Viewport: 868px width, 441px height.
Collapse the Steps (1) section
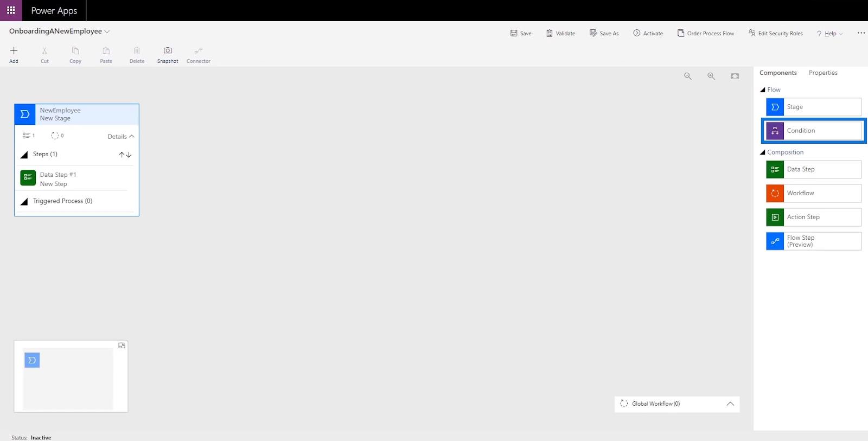click(x=24, y=155)
